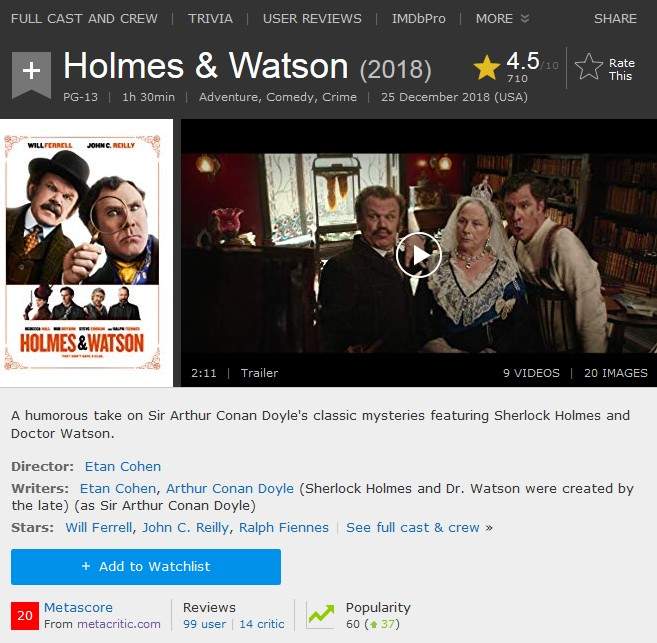
Task: Click the yellow rating star icon
Action: [x=486, y=67]
